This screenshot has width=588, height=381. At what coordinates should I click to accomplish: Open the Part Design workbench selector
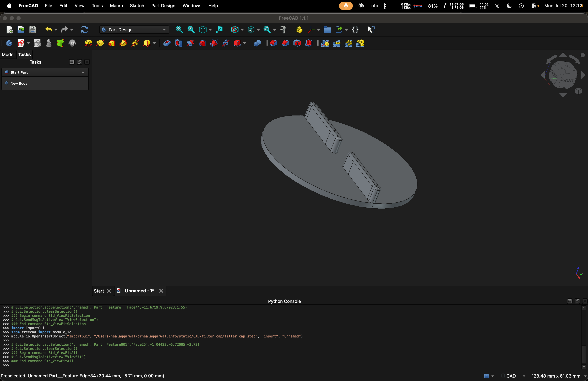[x=134, y=30]
